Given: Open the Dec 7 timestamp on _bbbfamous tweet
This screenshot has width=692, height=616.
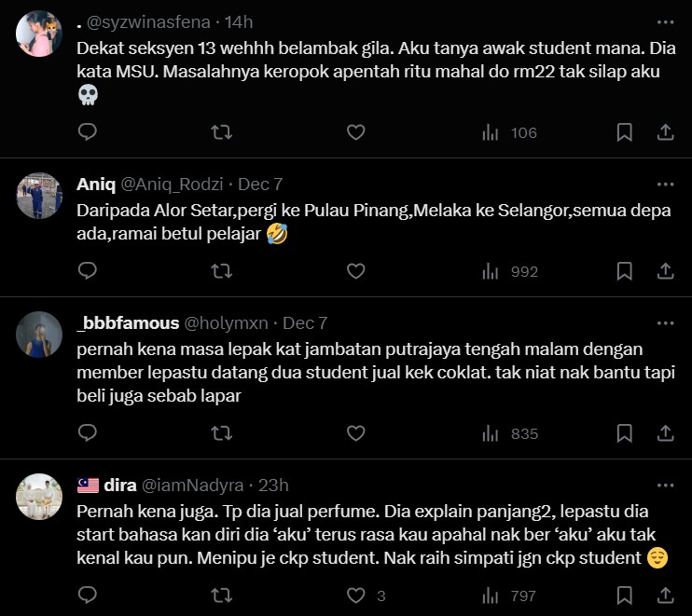Looking at the screenshot, I should 305,323.
